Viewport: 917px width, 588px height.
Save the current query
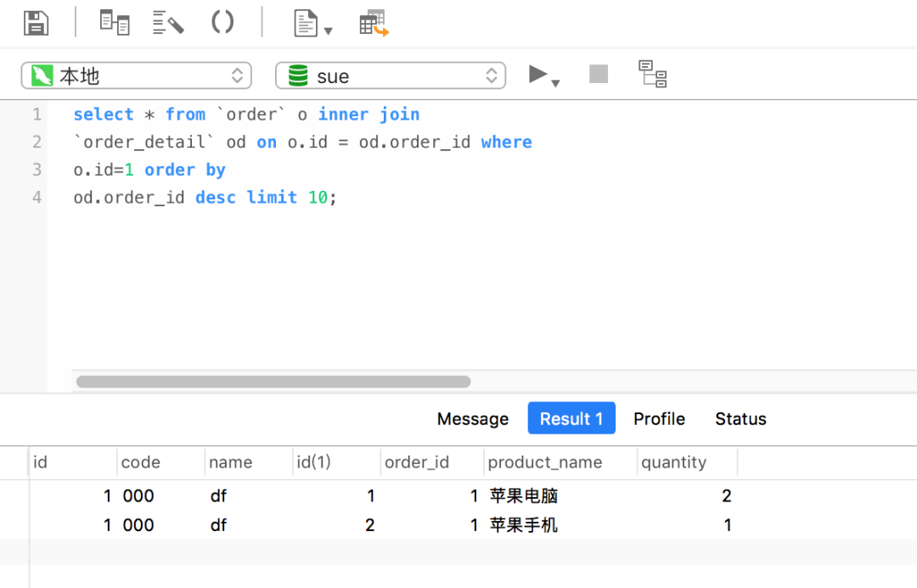[36, 23]
